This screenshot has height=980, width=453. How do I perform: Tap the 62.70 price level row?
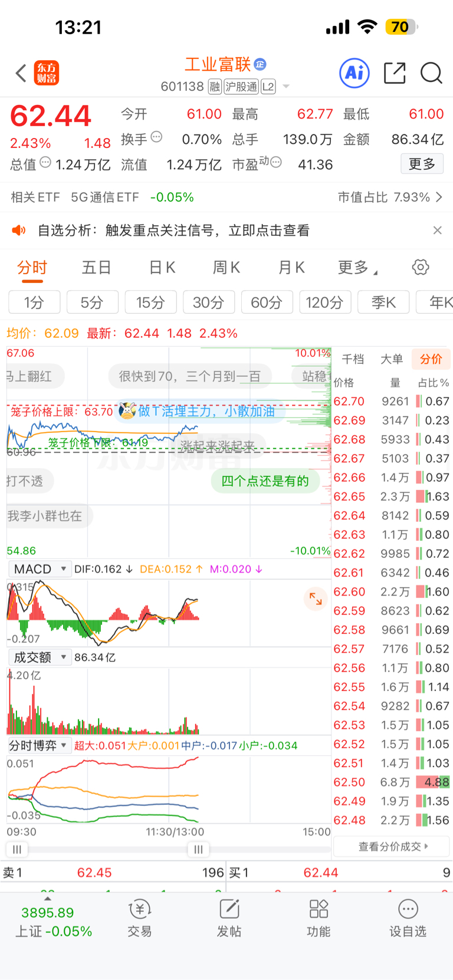[392, 401]
